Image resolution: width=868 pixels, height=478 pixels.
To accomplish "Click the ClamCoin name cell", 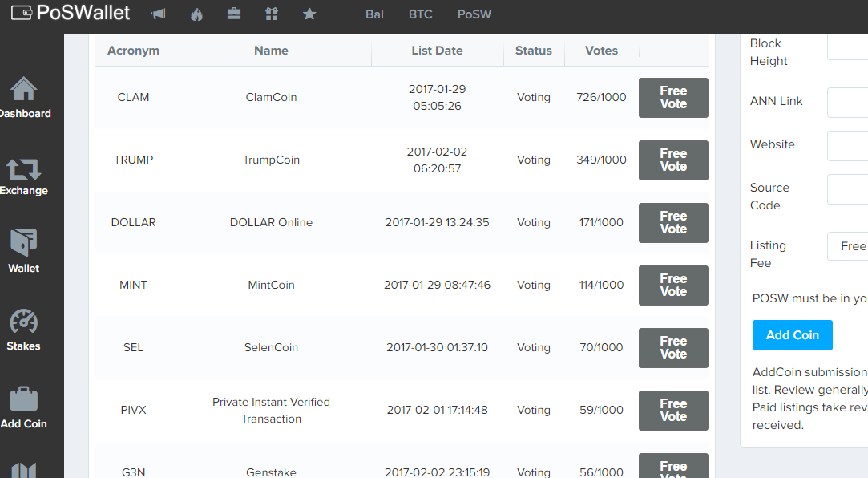I will pos(271,98).
